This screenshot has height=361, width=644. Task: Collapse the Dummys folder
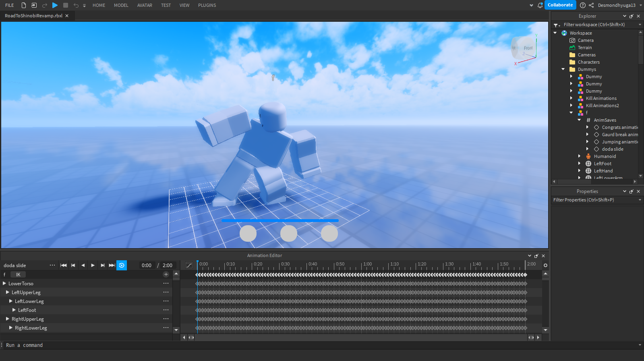coord(563,69)
